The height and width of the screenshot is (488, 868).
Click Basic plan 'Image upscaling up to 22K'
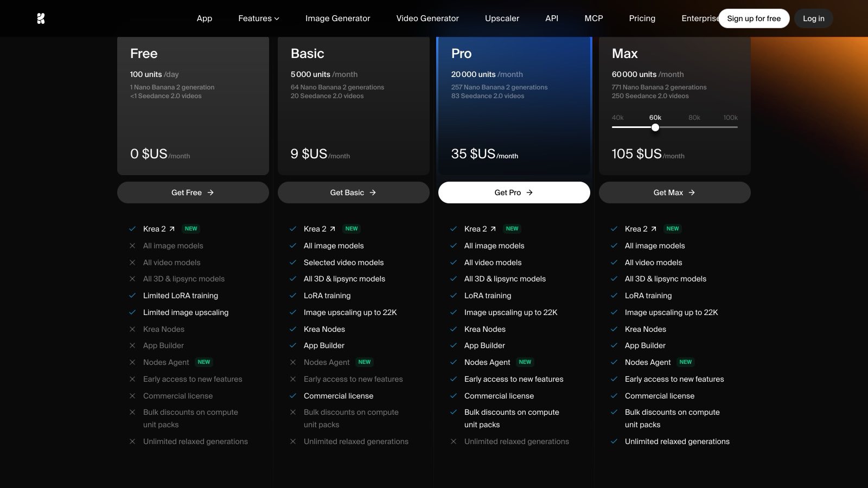(350, 312)
